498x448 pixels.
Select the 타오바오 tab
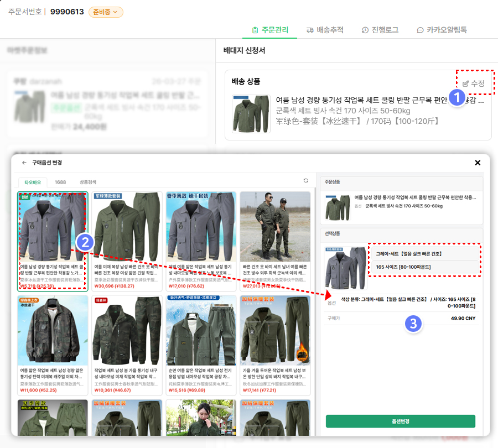pyautogui.click(x=33, y=181)
